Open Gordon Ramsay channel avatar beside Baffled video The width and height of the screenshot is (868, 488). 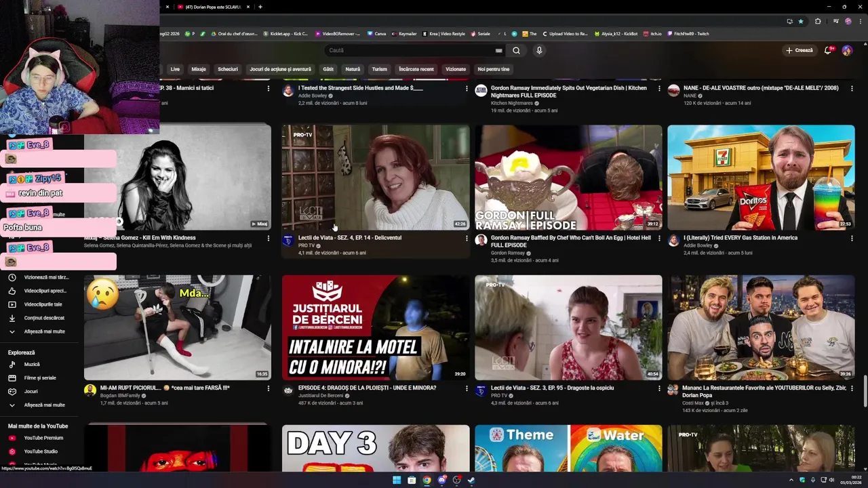pyautogui.click(x=481, y=241)
